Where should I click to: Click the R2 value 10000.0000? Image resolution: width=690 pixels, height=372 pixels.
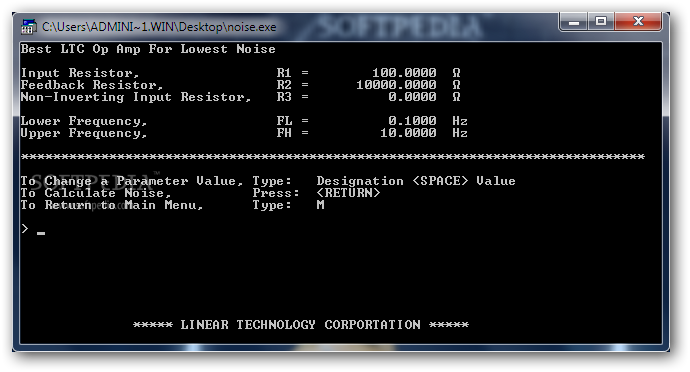pyautogui.click(x=396, y=85)
